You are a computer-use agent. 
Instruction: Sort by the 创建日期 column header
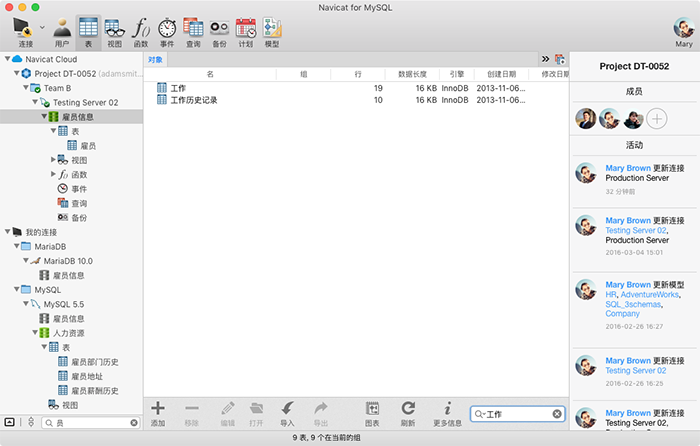coord(501,74)
